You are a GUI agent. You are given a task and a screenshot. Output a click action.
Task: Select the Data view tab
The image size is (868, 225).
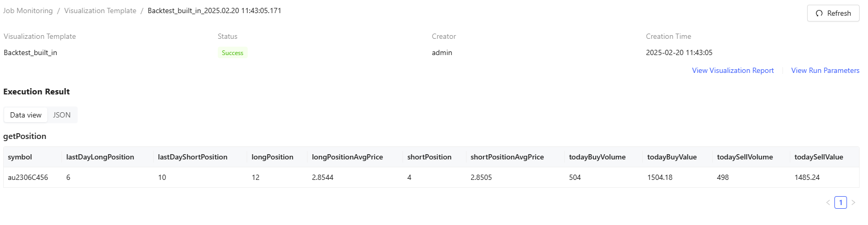[x=26, y=115]
